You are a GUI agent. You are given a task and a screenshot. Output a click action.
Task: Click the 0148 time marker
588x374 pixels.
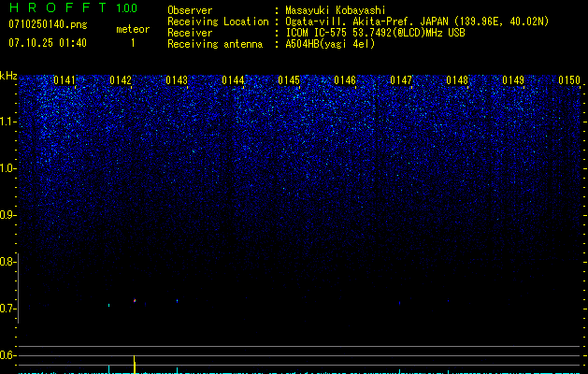click(457, 80)
